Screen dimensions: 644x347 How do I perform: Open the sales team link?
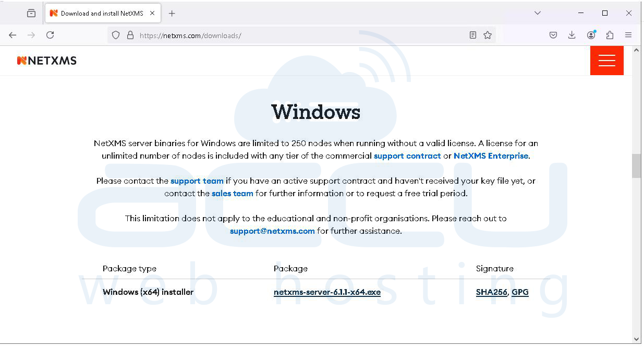[x=233, y=194]
